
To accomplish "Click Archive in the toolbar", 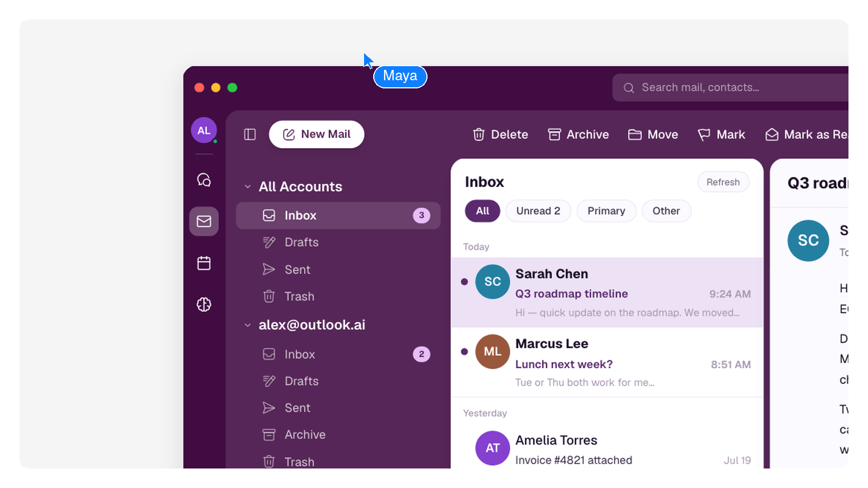I will tap(578, 134).
